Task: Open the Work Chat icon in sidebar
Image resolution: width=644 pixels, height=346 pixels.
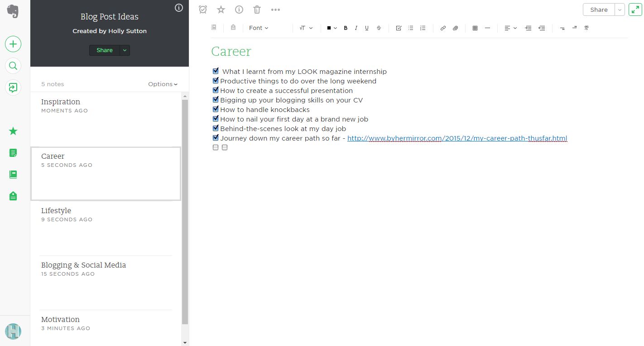Action: [x=13, y=88]
